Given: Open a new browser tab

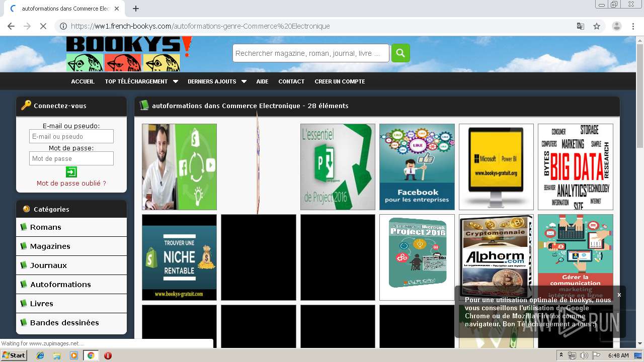Looking at the screenshot, I should pos(135,9).
